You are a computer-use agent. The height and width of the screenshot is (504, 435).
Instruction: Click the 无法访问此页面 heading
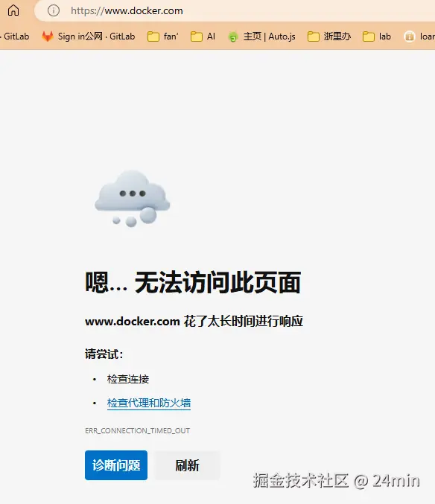[x=217, y=282]
